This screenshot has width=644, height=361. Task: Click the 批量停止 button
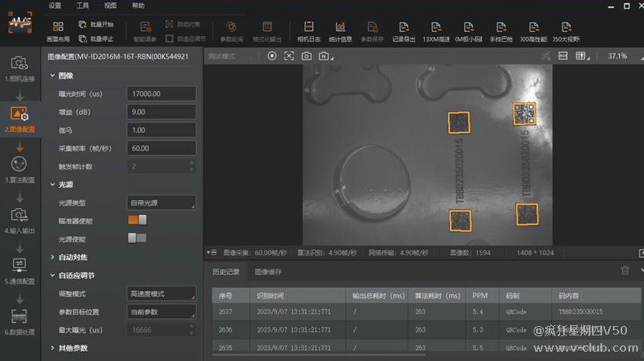tap(96, 38)
